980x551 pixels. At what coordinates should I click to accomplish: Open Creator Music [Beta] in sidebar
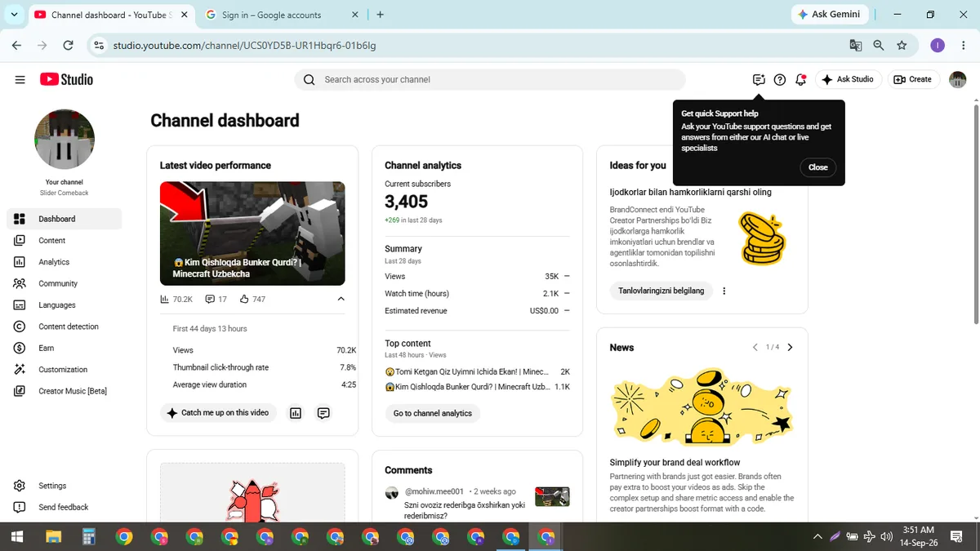click(x=64, y=391)
